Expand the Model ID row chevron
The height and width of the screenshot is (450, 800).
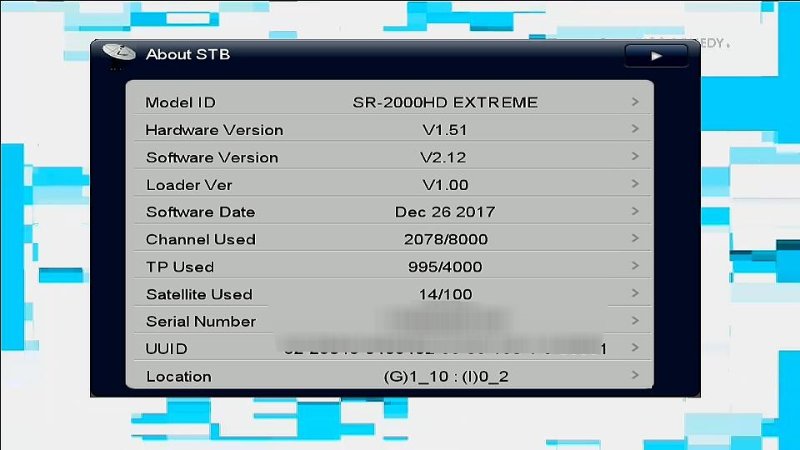[x=635, y=102]
